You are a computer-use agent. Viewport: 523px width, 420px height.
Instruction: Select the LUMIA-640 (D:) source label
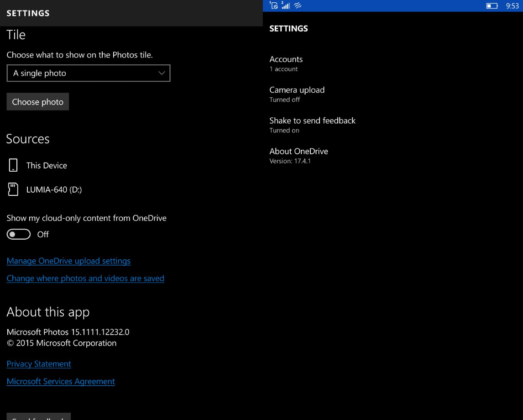[54, 189]
